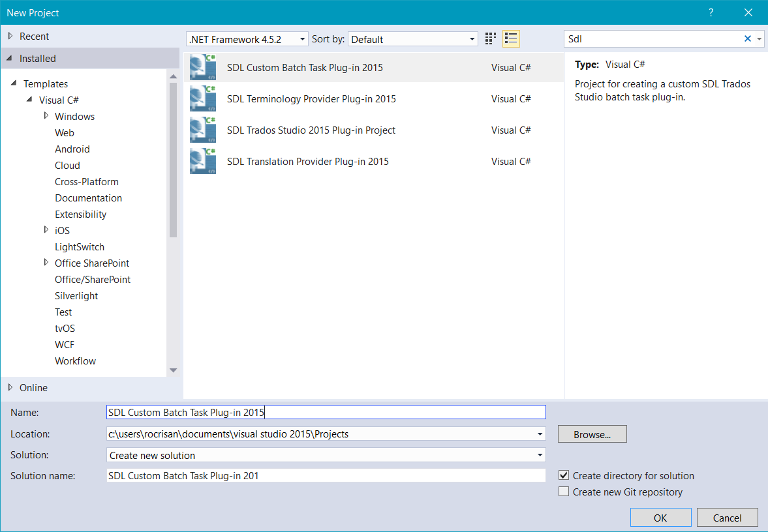Clear the Sdl search text

point(747,38)
